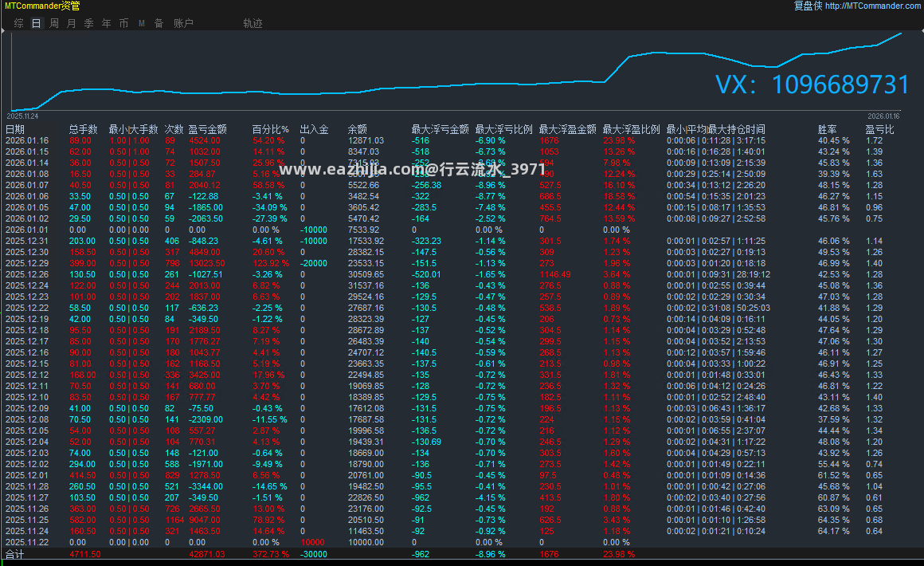Click profit amount 13023.50
Screen dimensions: 924x566
207,264
